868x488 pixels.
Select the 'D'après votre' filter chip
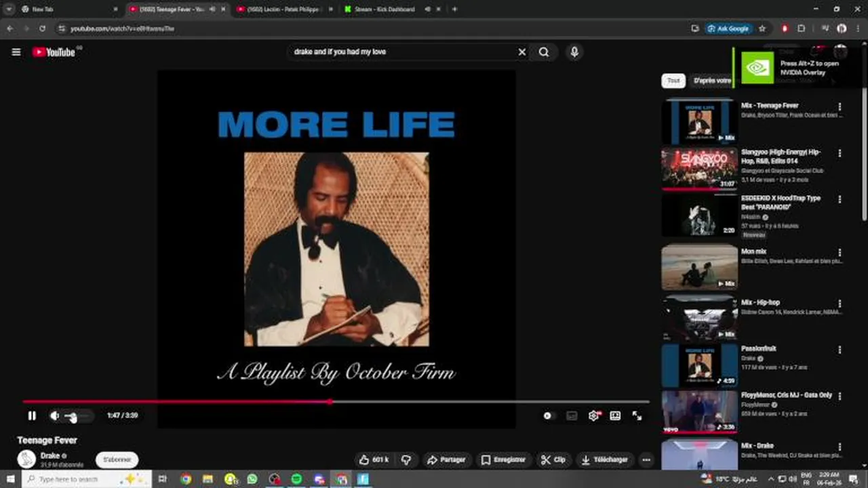tap(712, 81)
